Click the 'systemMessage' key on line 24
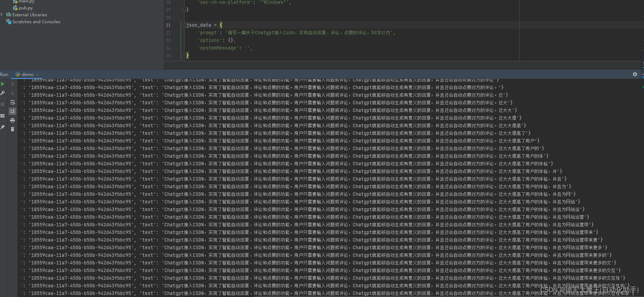This screenshot has height=297, width=644. pos(218,48)
